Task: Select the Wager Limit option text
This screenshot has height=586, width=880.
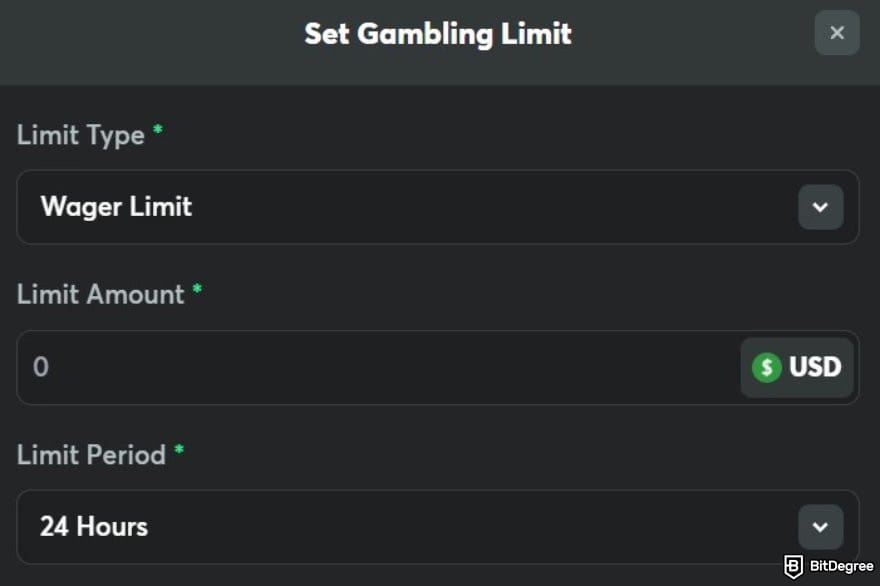Action: coord(116,207)
